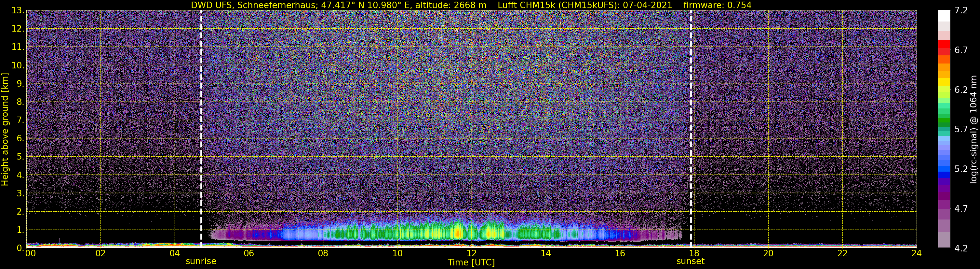Select the time-axis tick label "06"
This screenshot has width=980, height=269.
click(x=249, y=253)
